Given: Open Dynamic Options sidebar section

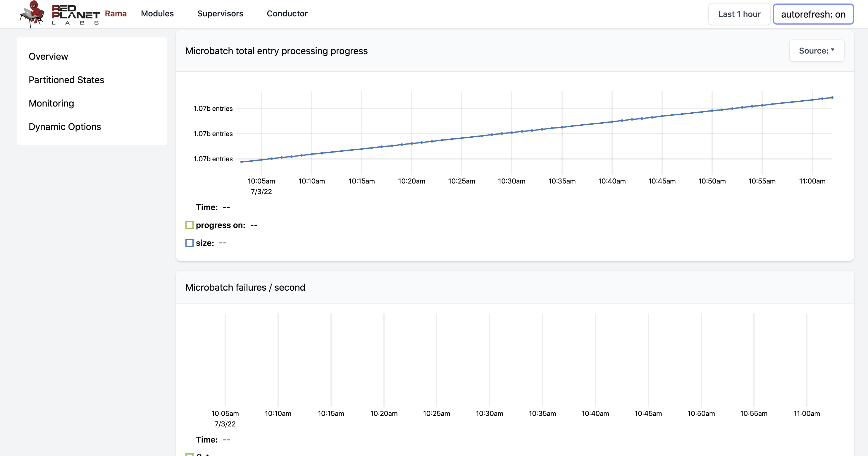Looking at the screenshot, I should point(65,126).
